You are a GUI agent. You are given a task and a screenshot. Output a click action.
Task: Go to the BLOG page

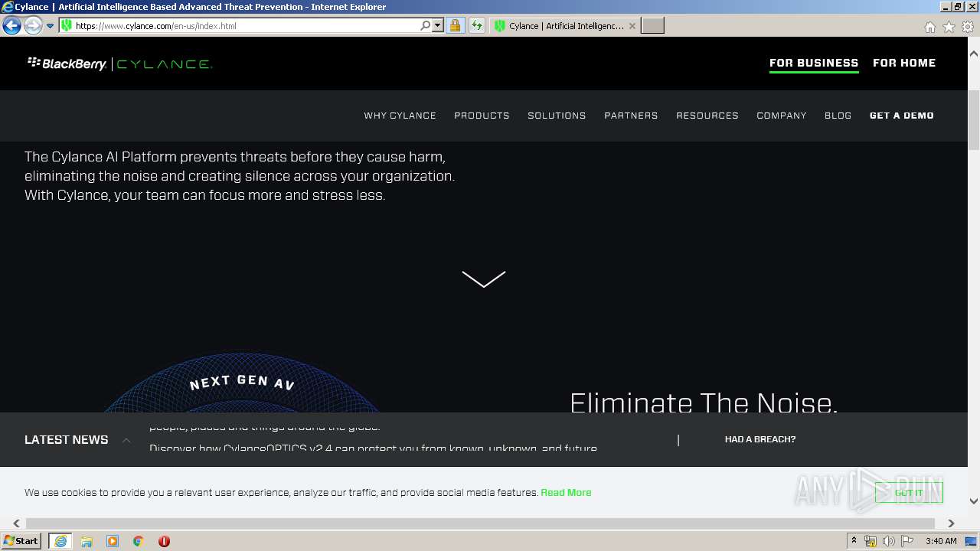[838, 116]
